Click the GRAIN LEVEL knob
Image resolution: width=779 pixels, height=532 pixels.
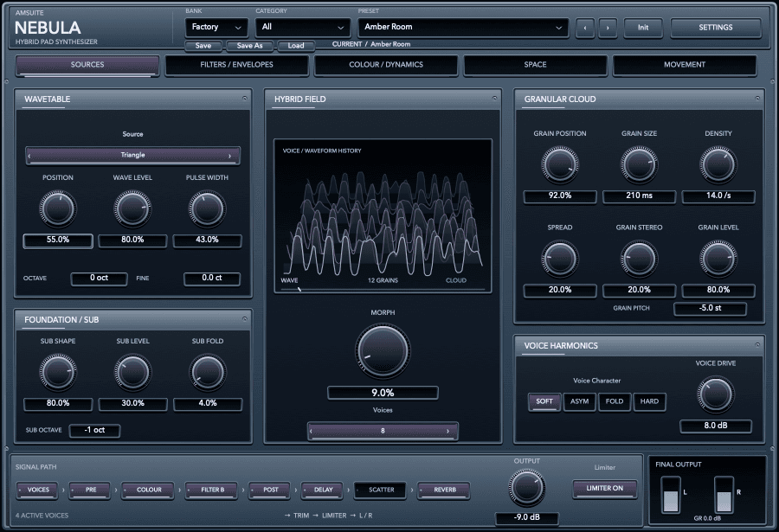tap(718, 259)
